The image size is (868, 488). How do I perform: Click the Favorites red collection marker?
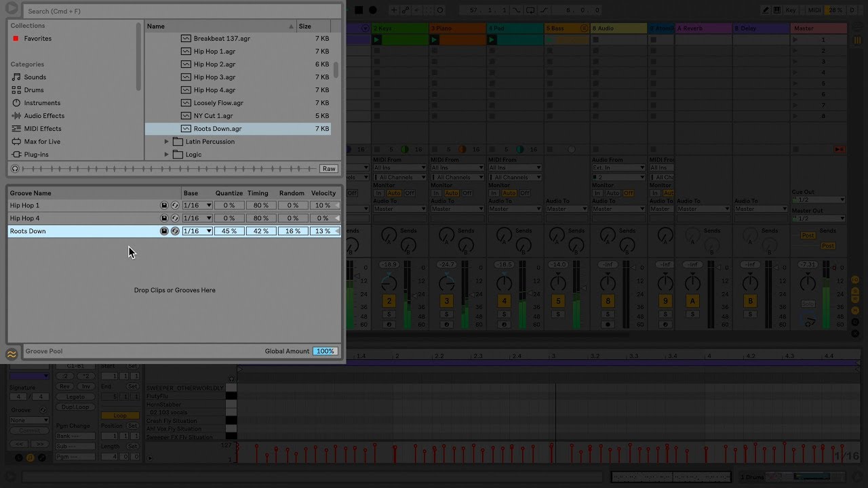[x=16, y=39]
